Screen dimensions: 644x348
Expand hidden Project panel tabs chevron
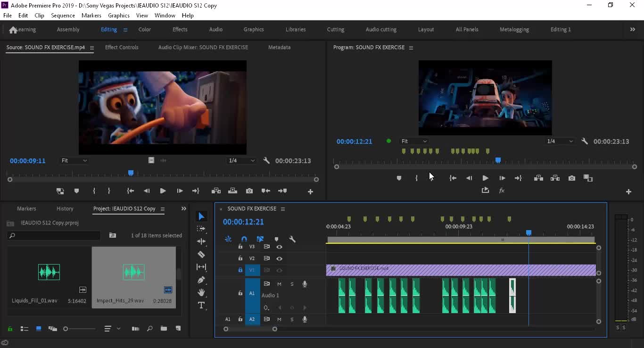(x=184, y=208)
